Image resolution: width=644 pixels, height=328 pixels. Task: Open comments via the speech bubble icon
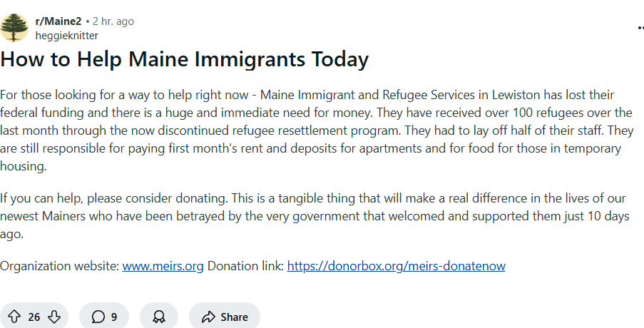pyautogui.click(x=98, y=317)
